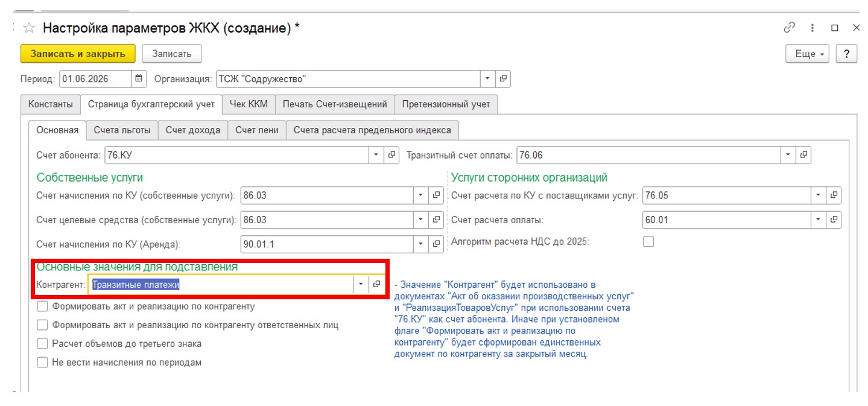Open Транзитный счет оплаты 76.06 card
The height and width of the screenshot is (406, 868).
pyautogui.click(x=804, y=155)
